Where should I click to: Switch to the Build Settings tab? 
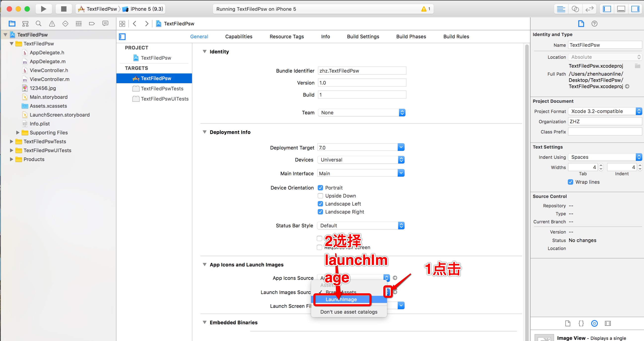(363, 37)
